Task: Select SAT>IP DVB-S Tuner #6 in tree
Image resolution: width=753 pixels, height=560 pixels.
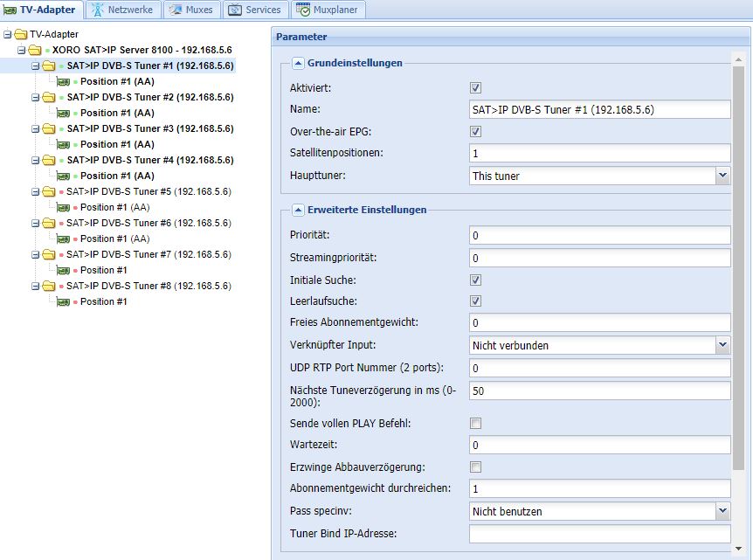Action: coord(149,223)
